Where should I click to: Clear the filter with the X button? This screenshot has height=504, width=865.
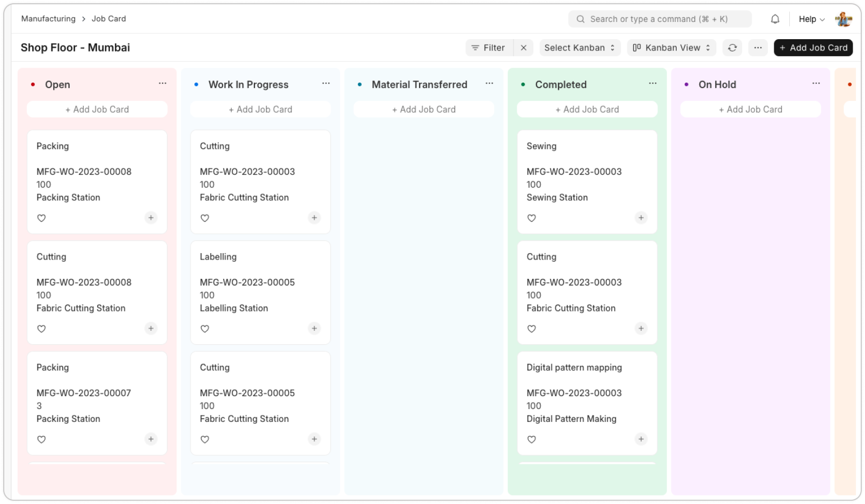pos(524,48)
